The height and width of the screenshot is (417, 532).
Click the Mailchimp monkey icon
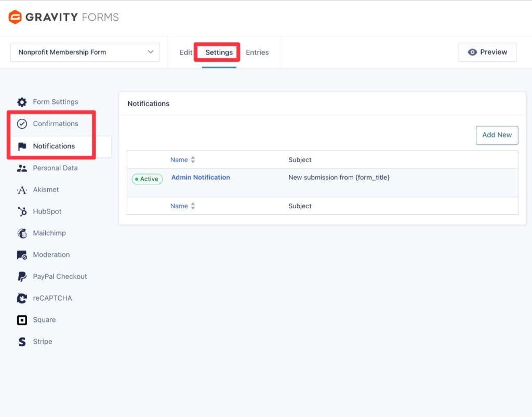(22, 233)
